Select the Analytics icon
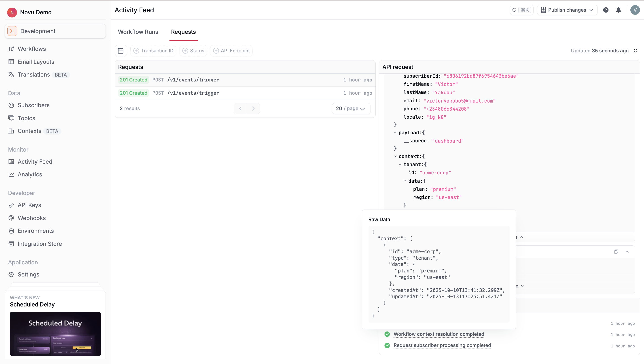The height and width of the screenshot is (364, 644). (11, 174)
